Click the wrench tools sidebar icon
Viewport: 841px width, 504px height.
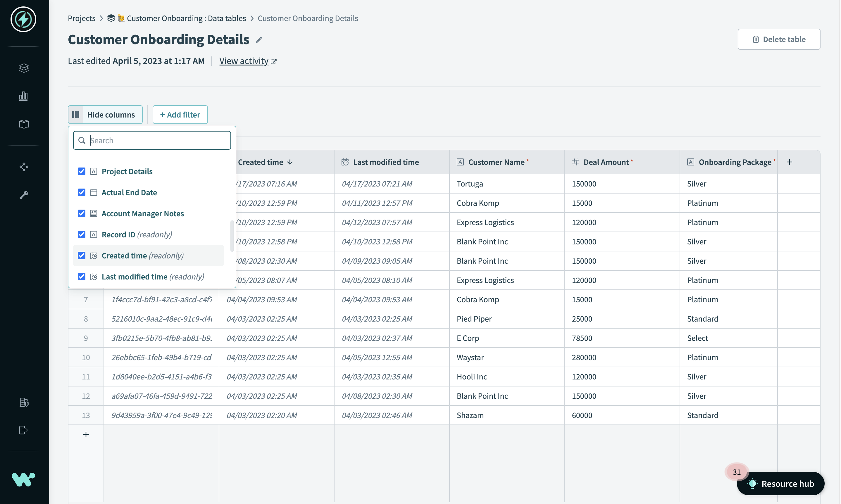24,195
